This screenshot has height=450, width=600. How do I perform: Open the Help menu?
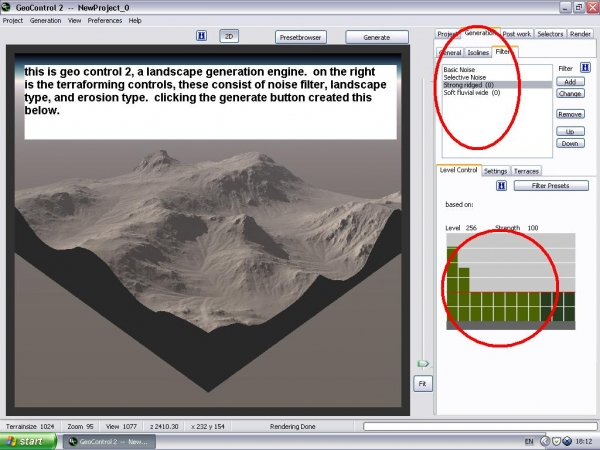(x=135, y=21)
